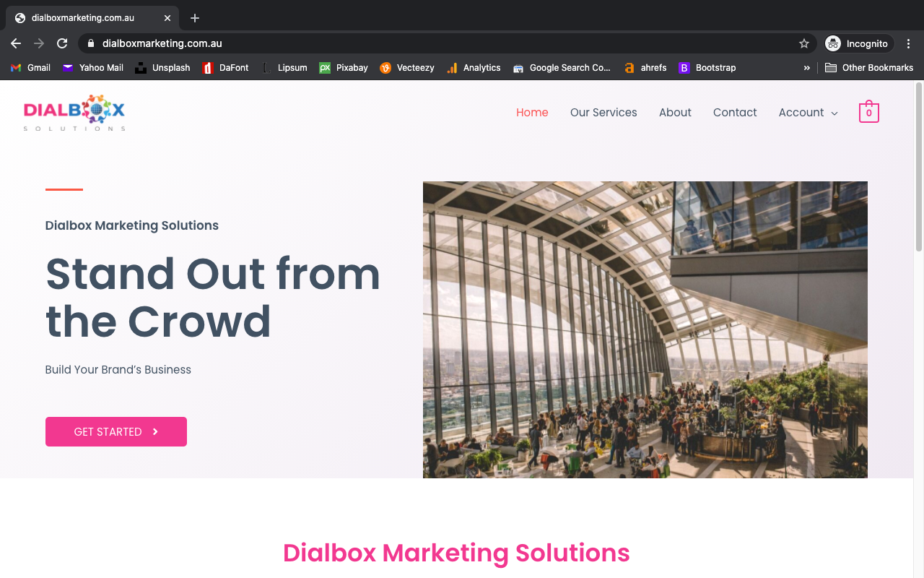The image size is (924, 578).
Task: Open the Gmail bookmark
Action: [30, 67]
